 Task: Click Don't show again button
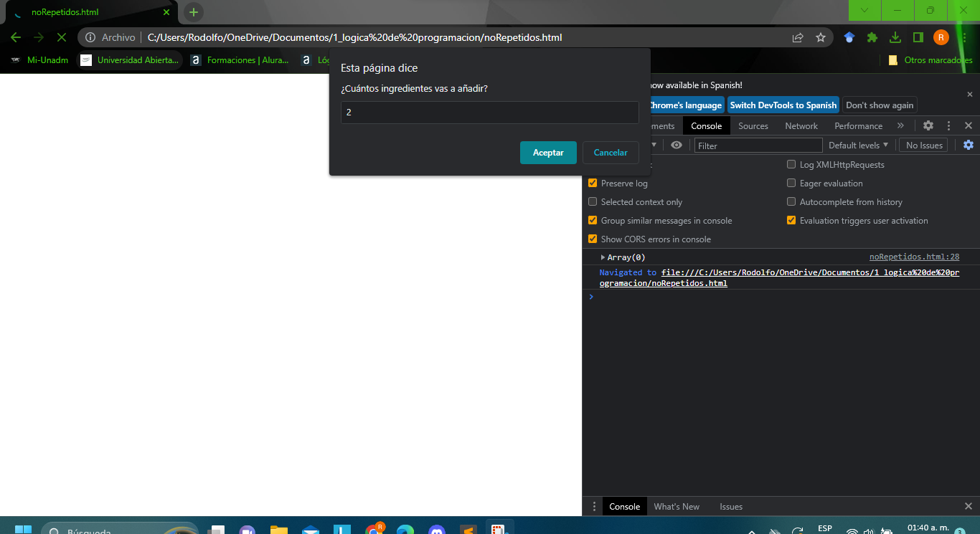click(x=880, y=105)
